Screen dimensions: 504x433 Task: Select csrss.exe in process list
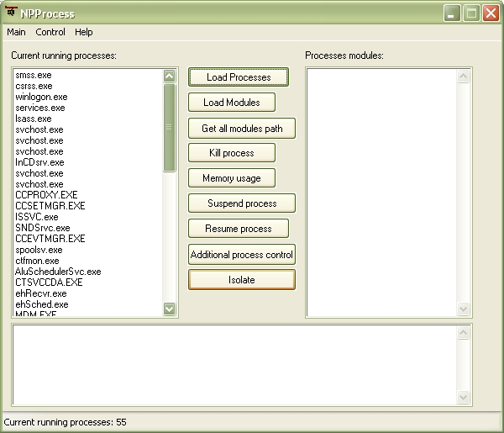tap(88, 86)
